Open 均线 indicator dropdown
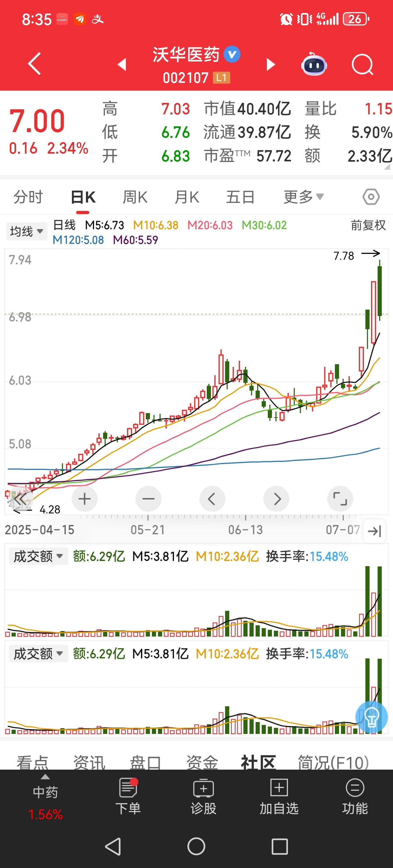Screen dimensions: 393x868 point(27,231)
